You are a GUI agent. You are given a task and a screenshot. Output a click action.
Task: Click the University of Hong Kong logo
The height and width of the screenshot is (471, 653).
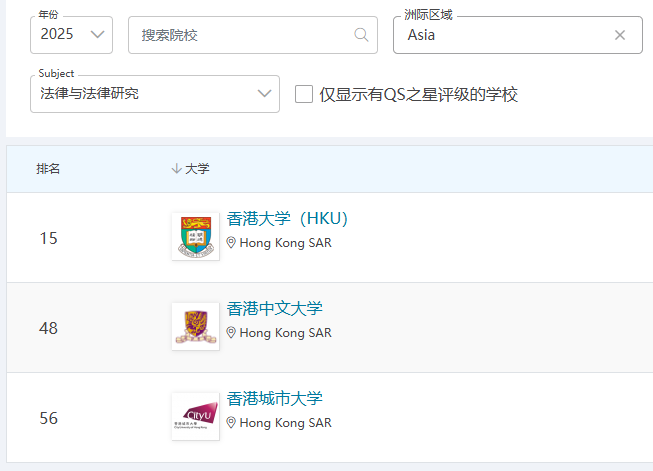coord(195,237)
